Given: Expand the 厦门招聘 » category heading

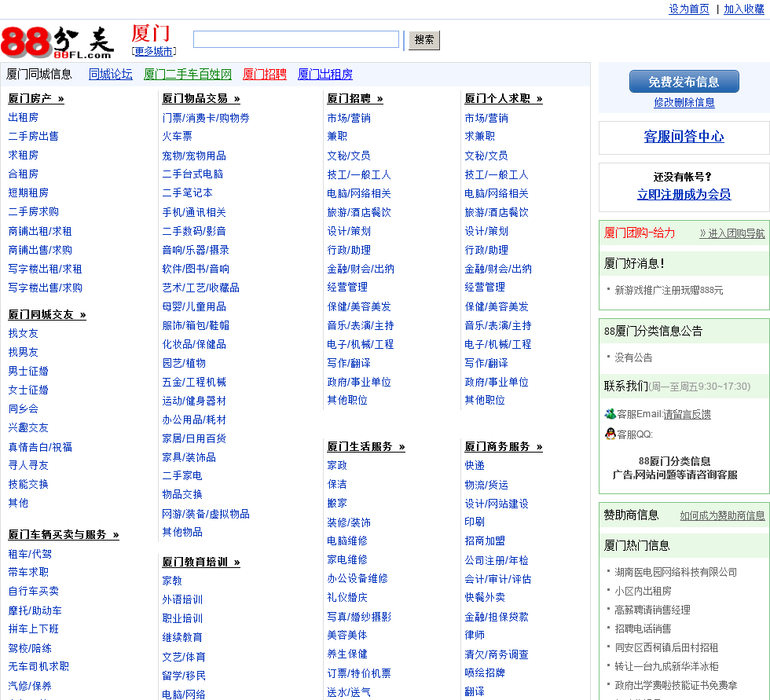Looking at the screenshot, I should tap(355, 99).
